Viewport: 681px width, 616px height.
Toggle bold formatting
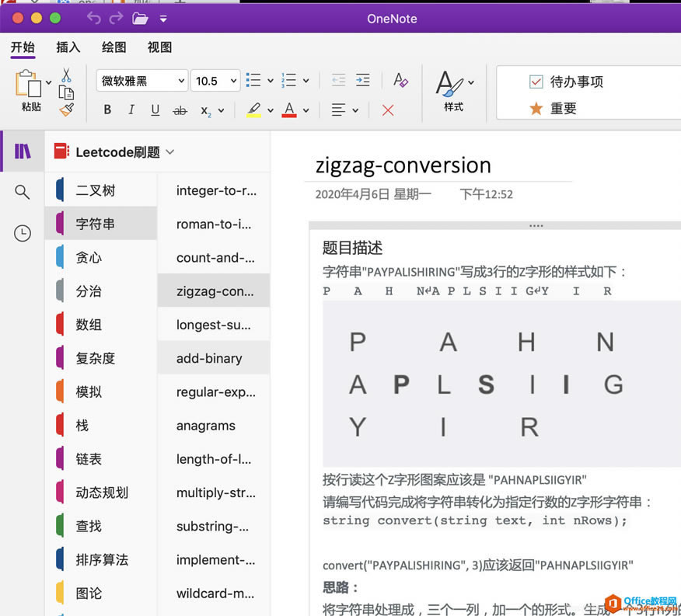pos(107,110)
